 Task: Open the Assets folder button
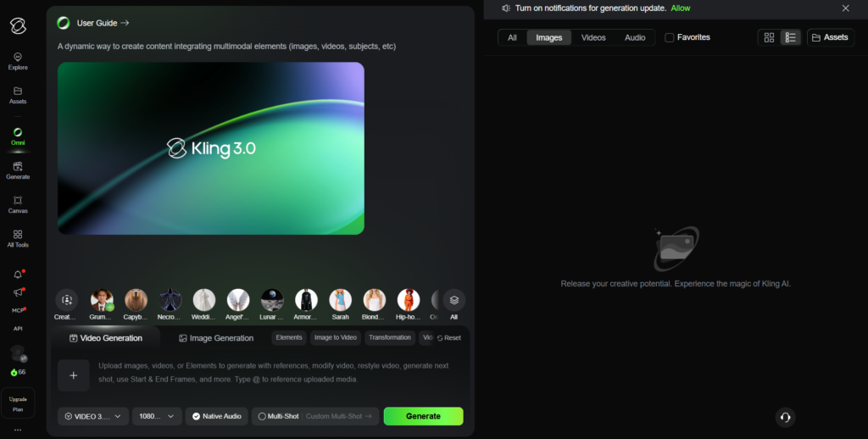(x=831, y=37)
